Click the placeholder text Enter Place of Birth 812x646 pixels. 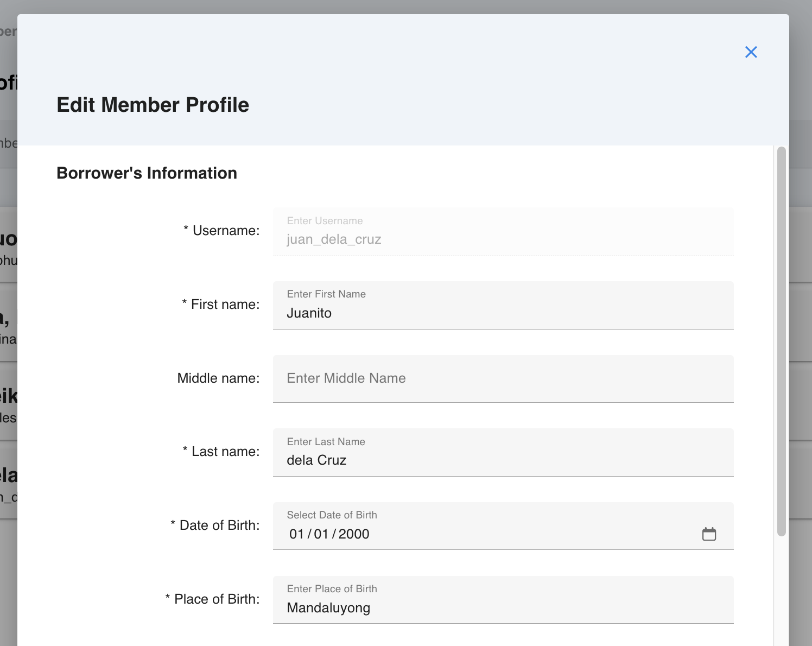point(332,588)
